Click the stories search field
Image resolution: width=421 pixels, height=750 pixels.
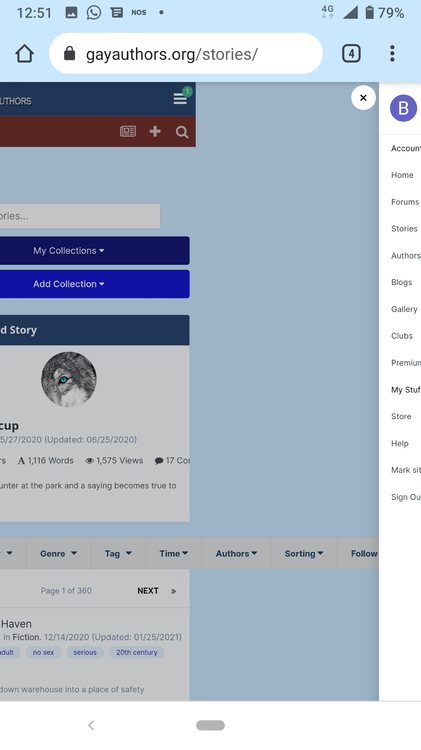click(x=80, y=216)
